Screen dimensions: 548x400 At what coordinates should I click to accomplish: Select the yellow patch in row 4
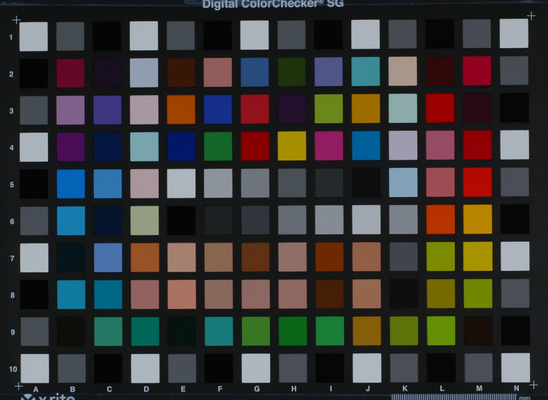click(x=292, y=146)
